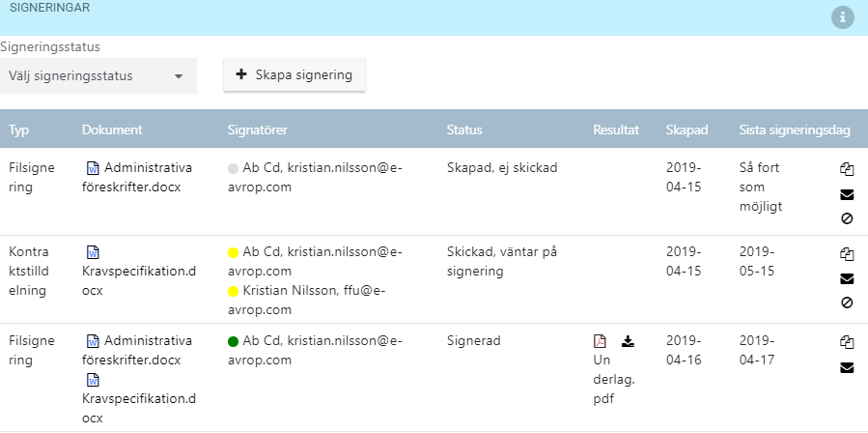Click the Skapad column header

click(x=686, y=130)
